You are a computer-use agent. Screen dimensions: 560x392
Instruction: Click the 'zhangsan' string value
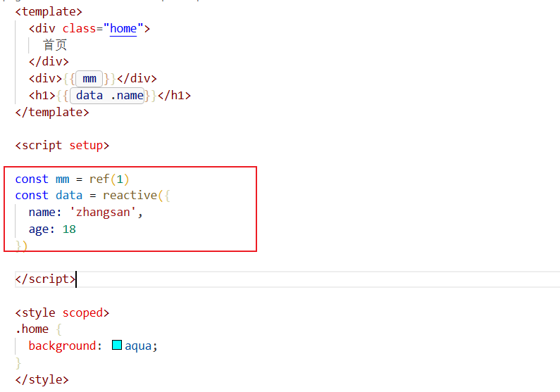point(103,213)
